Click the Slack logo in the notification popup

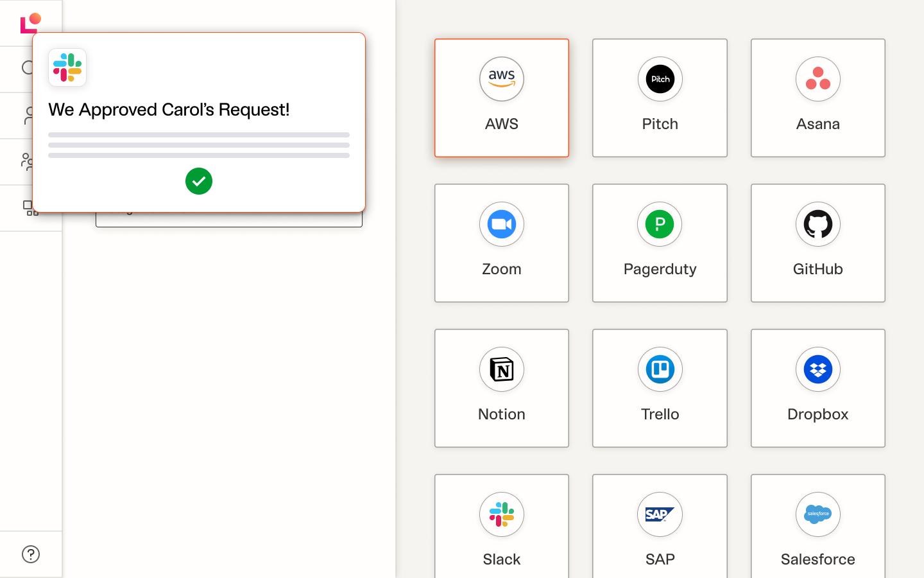click(x=67, y=67)
